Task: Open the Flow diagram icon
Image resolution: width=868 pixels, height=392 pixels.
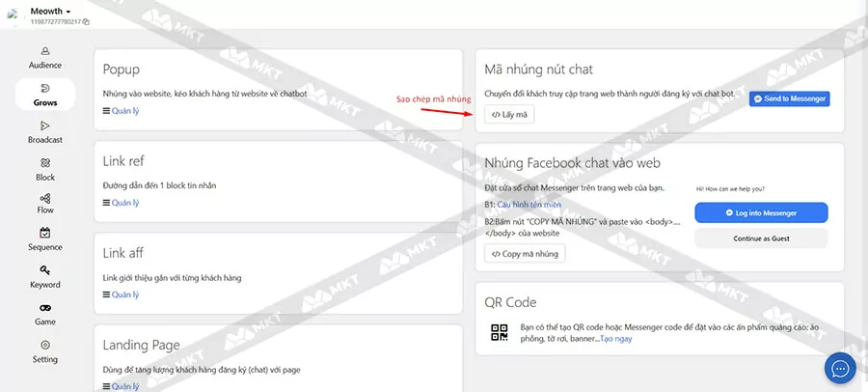Action: click(45, 198)
